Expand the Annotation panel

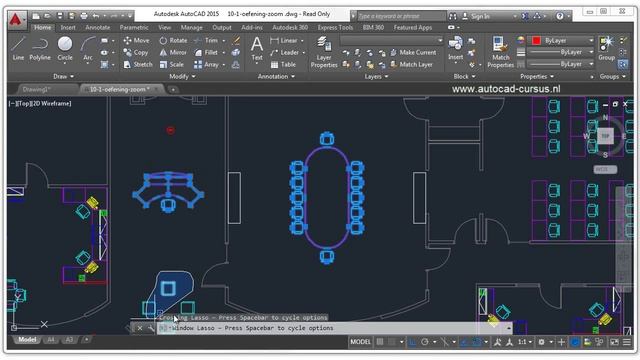[x=276, y=76]
